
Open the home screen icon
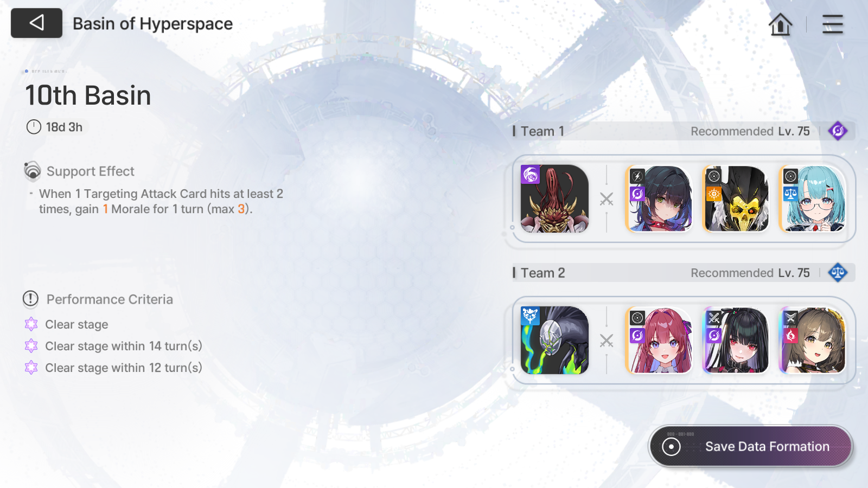tap(780, 24)
